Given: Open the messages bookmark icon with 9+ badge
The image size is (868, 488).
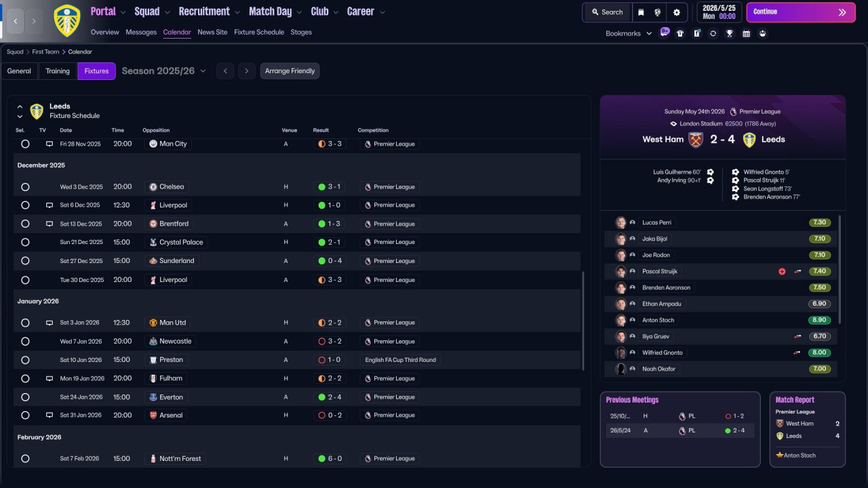Looking at the screenshot, I should 665,33.
